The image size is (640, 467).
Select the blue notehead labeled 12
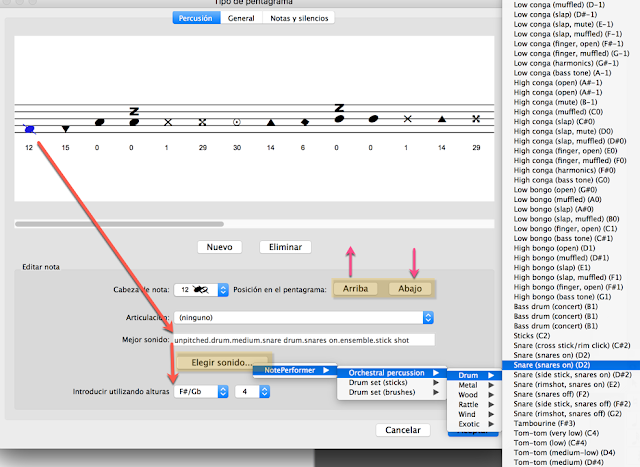coord(29,128)
